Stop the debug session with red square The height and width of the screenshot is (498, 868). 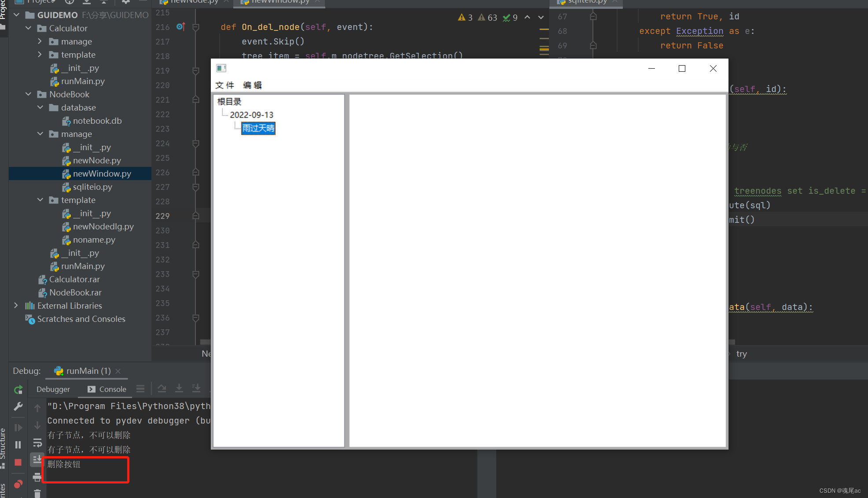point(18,462)
